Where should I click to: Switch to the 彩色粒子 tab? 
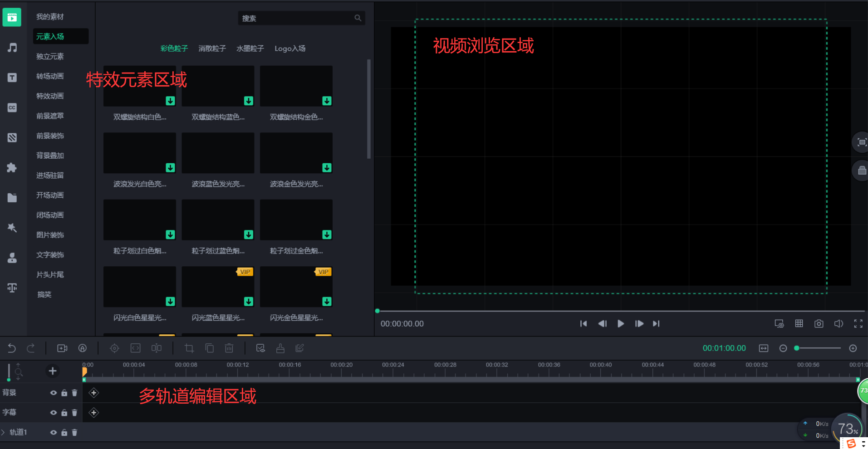coord(174,49)
